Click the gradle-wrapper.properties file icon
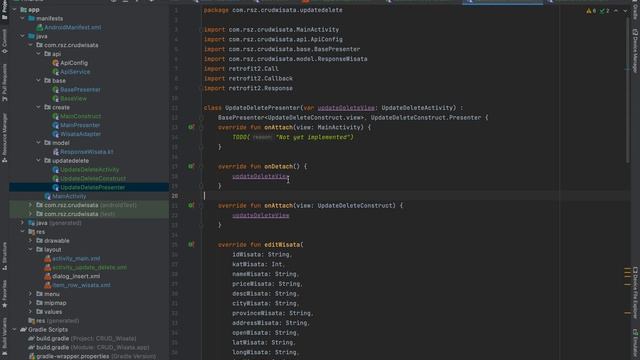The width and height of the screenshot is (640, 360). tap(32, 356)
